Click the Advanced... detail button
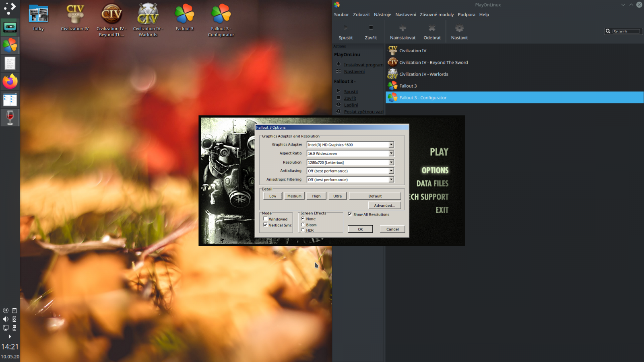This screenshot has width=644, height=362. pos(384,205)
